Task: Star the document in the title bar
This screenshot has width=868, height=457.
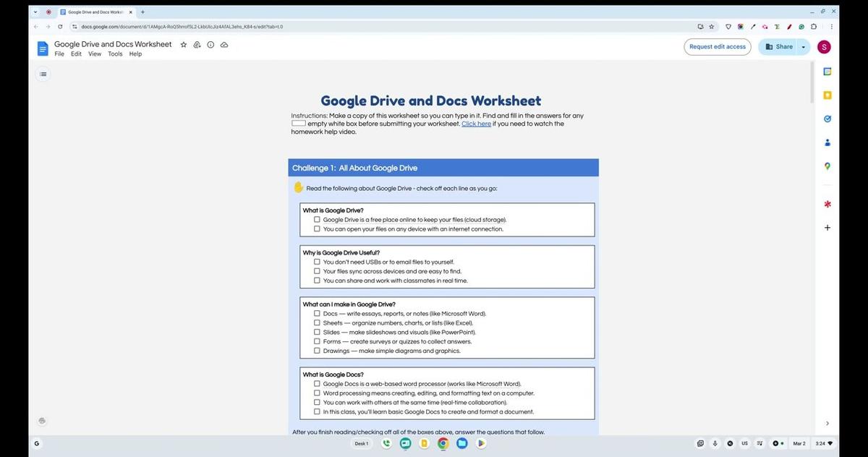Action: 184,44
